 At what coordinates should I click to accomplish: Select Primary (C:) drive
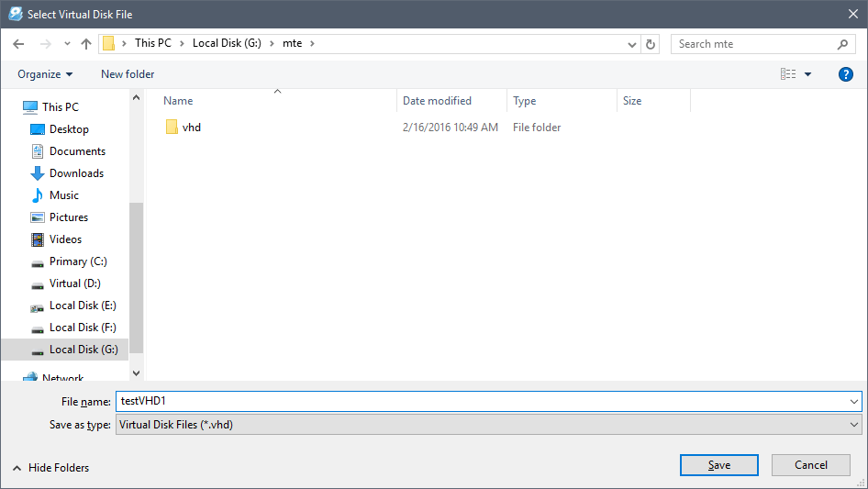tap(78, 261)
